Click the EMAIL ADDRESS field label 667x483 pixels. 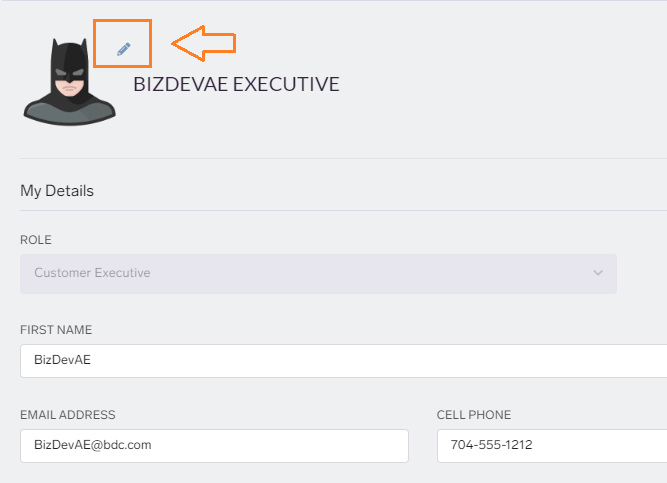[x=68, y=415]
